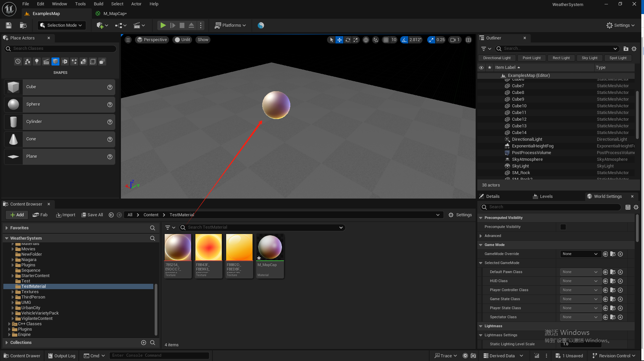Click the Play level button
Screen dimensions: 644x361
(163, 25)
